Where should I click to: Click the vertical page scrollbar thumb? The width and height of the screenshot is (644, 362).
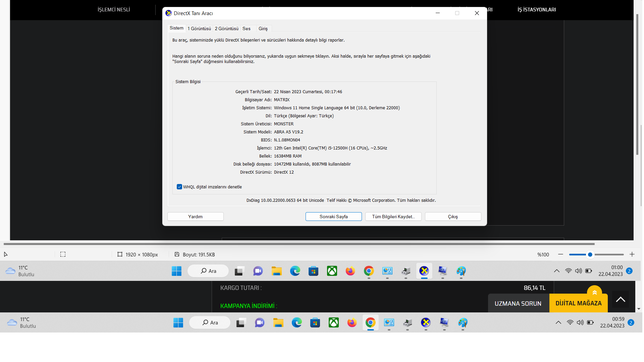pos(637,84)
